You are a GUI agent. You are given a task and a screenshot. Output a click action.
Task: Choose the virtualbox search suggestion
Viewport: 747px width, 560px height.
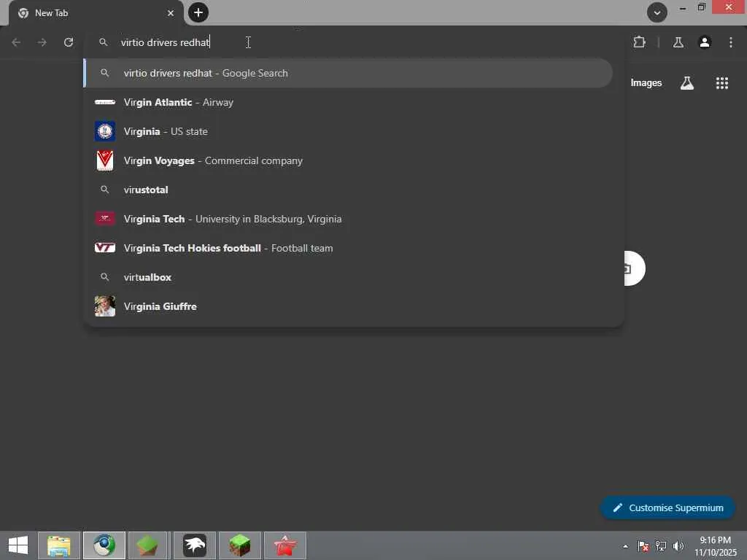[x=348, y=277]
